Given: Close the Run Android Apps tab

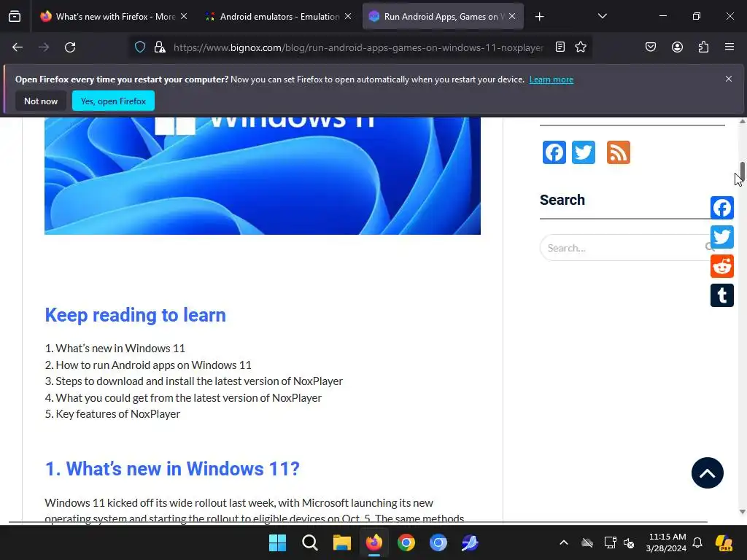Looking at the screenshot, I should click(512, 16).
